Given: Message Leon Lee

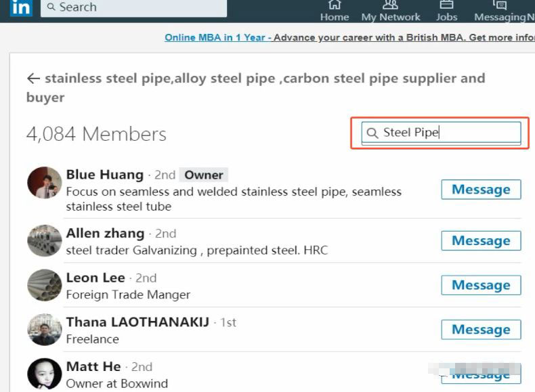Looking at the screenshot, I should [x=481, y=285].
